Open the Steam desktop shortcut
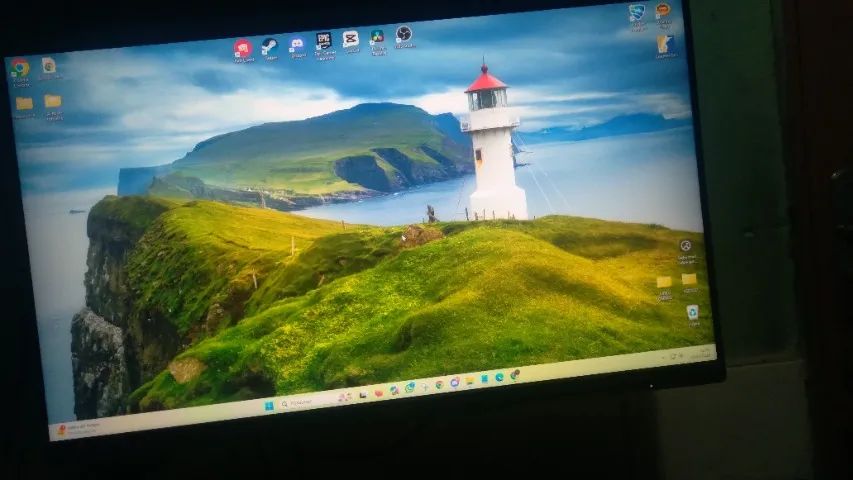853x480 pixels. 269,47
